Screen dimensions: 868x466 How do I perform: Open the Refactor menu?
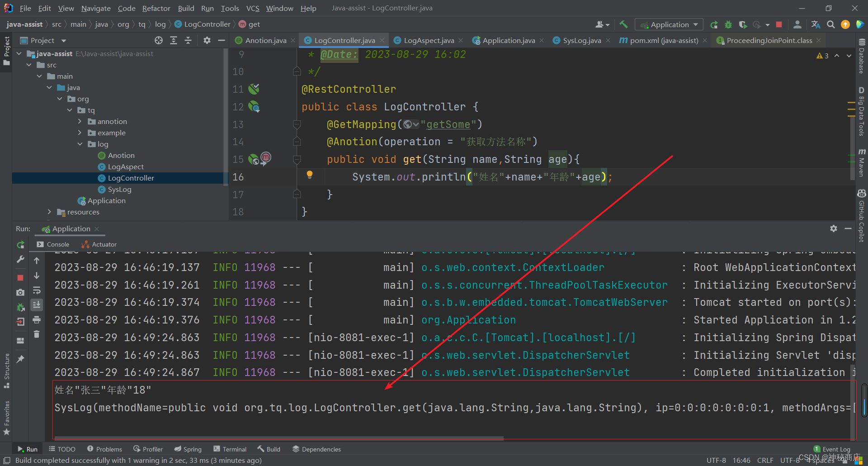tap(156, 8)
